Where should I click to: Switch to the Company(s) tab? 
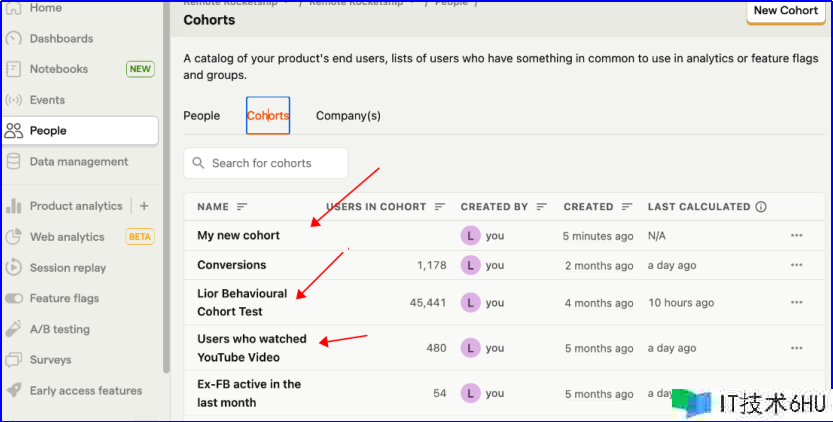pos(348,116)
